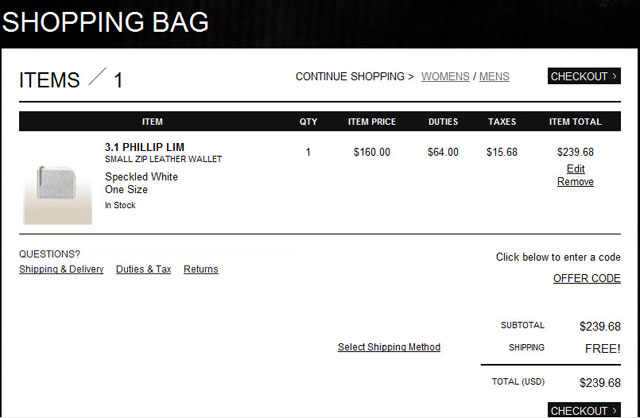Click the Item Price column header
The image size is (640, 418).
pos(372,122)
